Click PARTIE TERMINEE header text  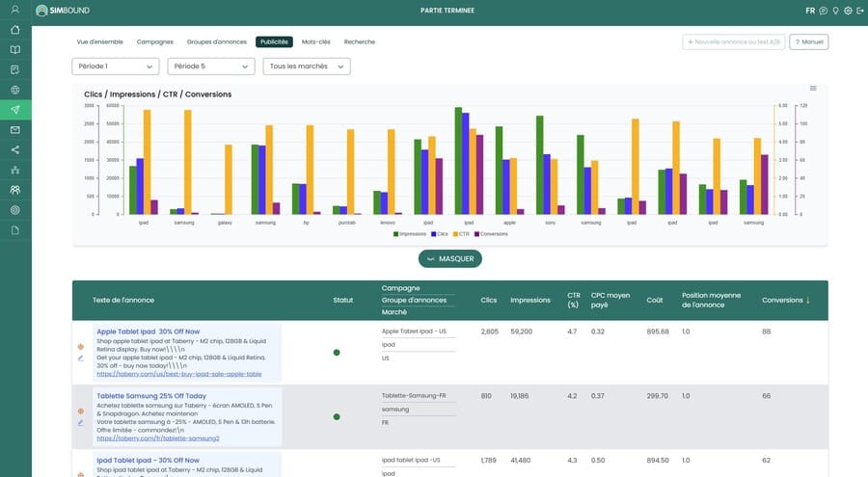pyautogui.click(x=448, y=11)
